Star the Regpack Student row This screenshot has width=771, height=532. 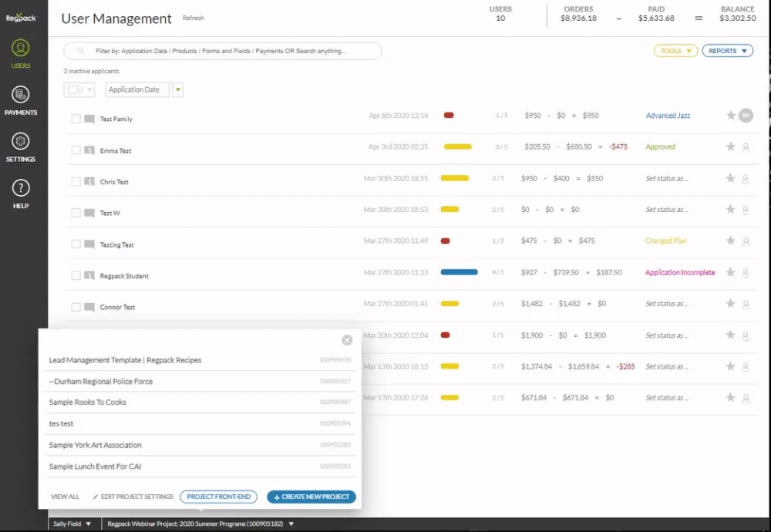click(x=731, y=272)
